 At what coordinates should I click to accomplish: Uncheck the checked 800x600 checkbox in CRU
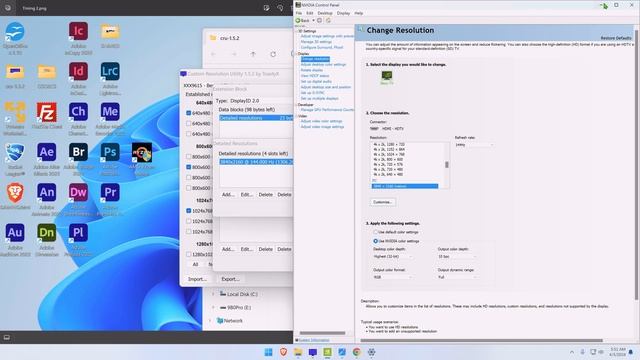[x=189, y=167]
